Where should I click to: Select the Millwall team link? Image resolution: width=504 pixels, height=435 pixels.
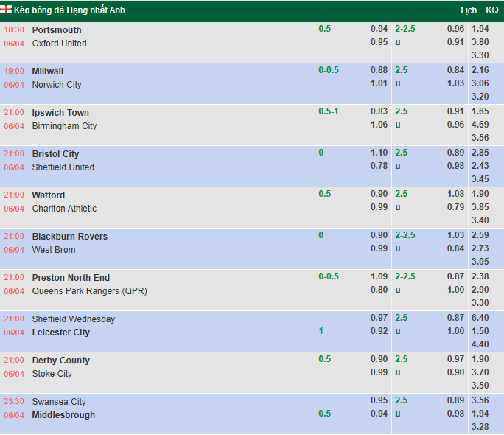point(48,72)
